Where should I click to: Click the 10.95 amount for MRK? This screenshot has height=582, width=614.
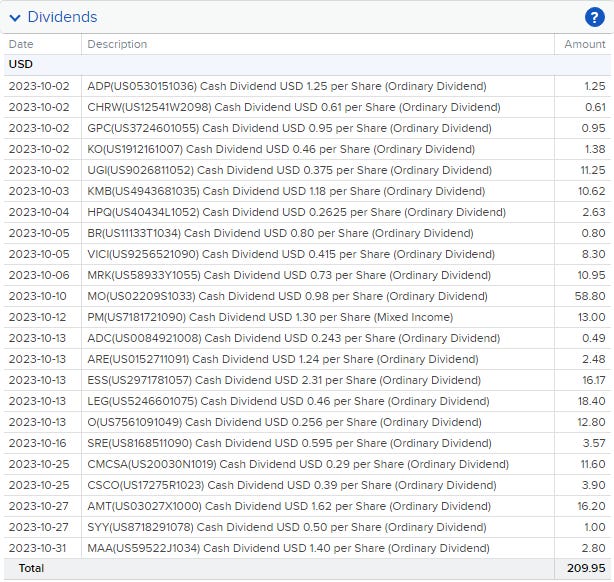tap(592, 275)
